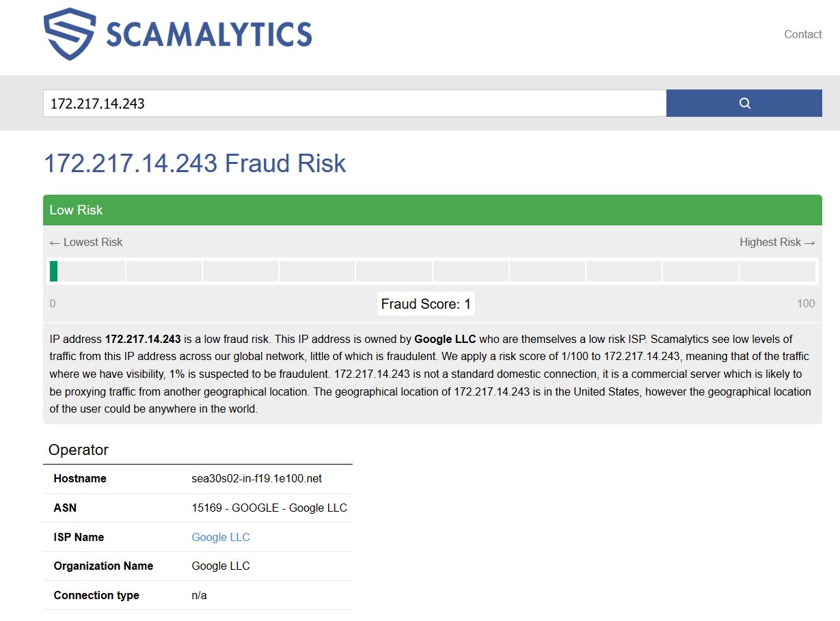Click the green segment on the fraud score bar
The height and width of the screenshot is (621, 840).
tap(52, 271)
